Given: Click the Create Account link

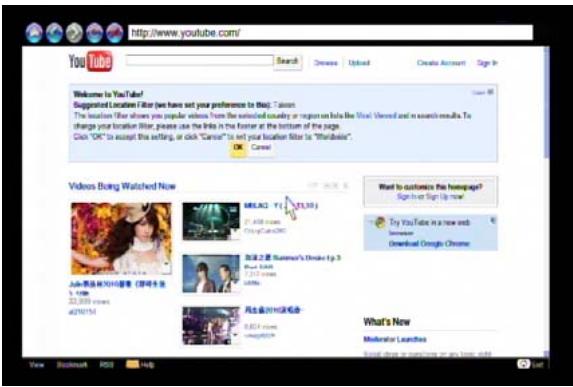Looking at the screenshot, I should [441, 63].
